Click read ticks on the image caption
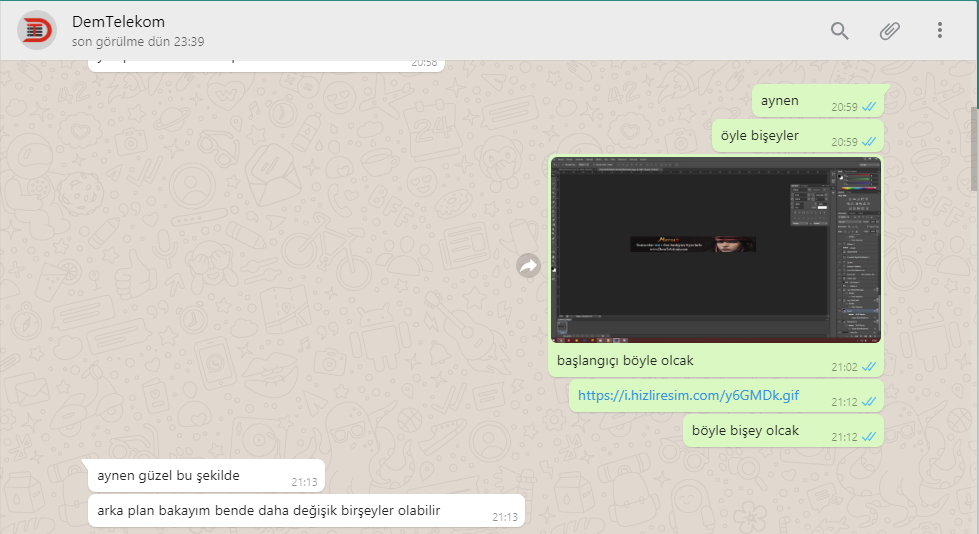The height and width of the screenshot is (534, 979). click(x=869, y=367)
